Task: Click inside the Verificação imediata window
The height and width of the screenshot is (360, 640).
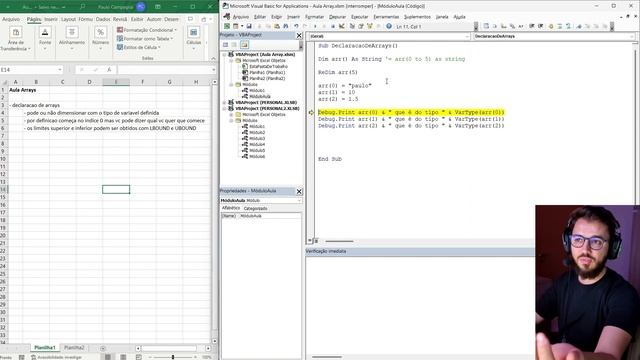Action: 420,306
